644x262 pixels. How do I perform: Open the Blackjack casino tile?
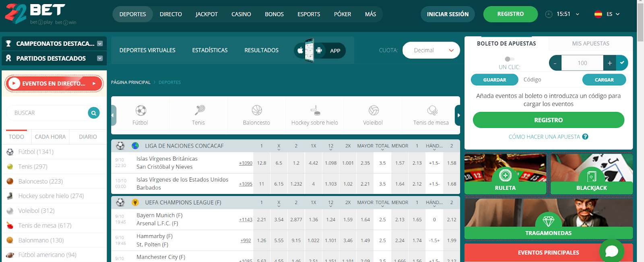pyautogui.click(x=591, y=174)
